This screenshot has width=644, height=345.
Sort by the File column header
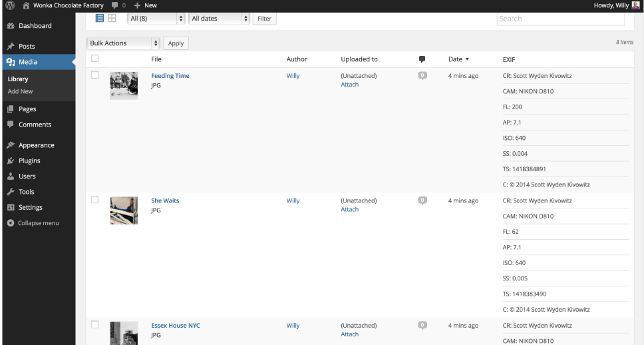coord(156,59)
